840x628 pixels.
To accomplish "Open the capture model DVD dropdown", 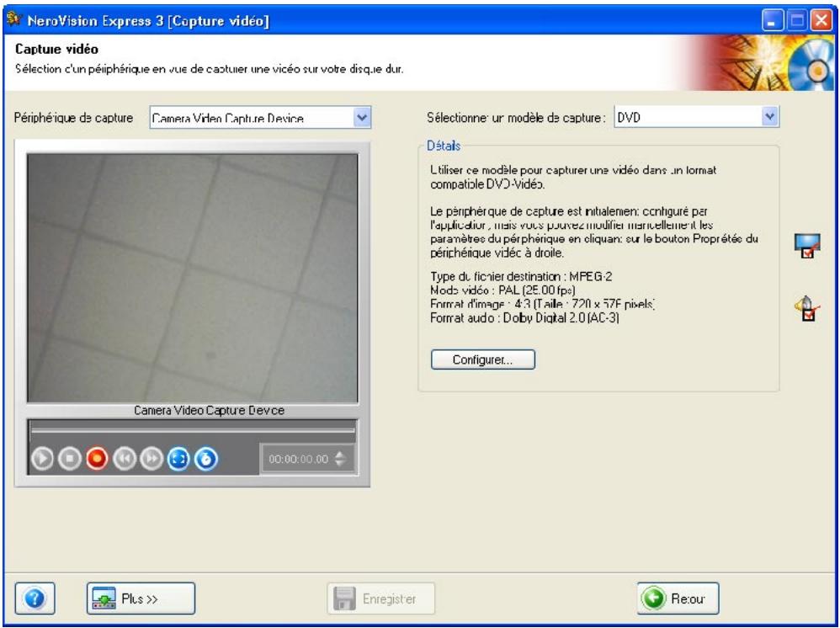I will tap(696, 117).
